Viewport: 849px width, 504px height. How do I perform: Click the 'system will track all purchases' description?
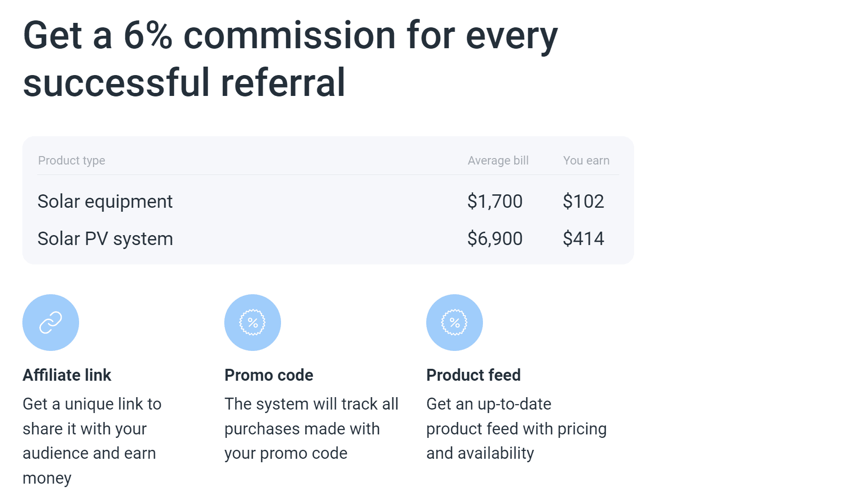(311, 428)
